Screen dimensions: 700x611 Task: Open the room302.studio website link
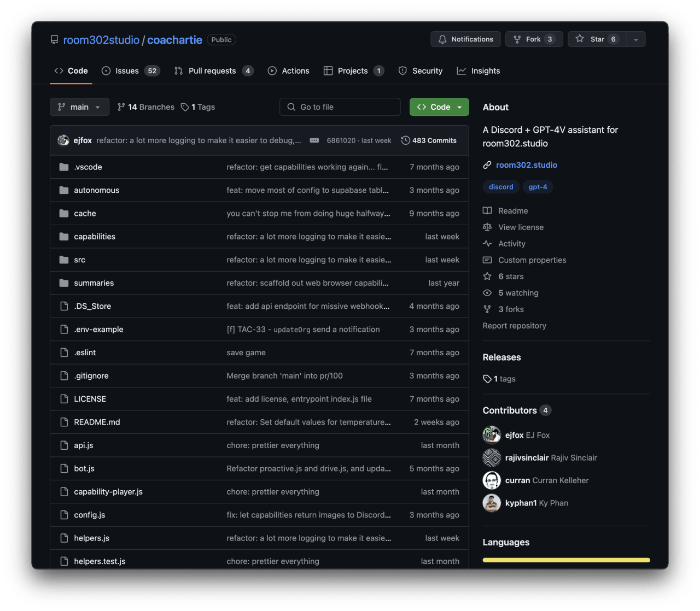click(x=526, y=164)
